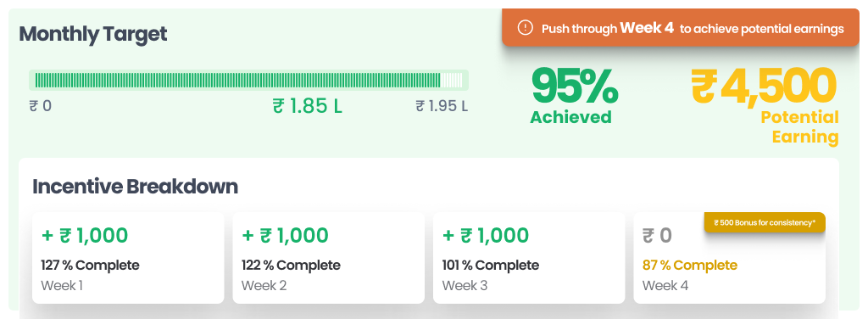
Task: Click the Monthly Target heading
Action: [93, 34]
